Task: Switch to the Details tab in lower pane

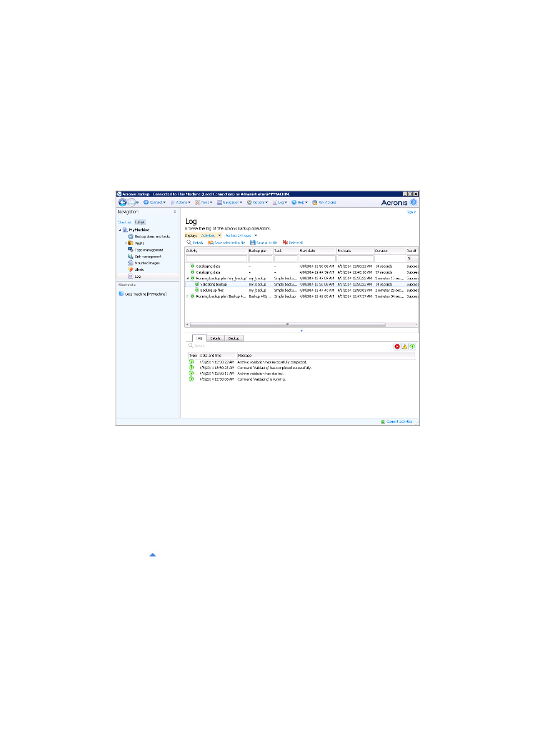Action: (x=215, y=338)
